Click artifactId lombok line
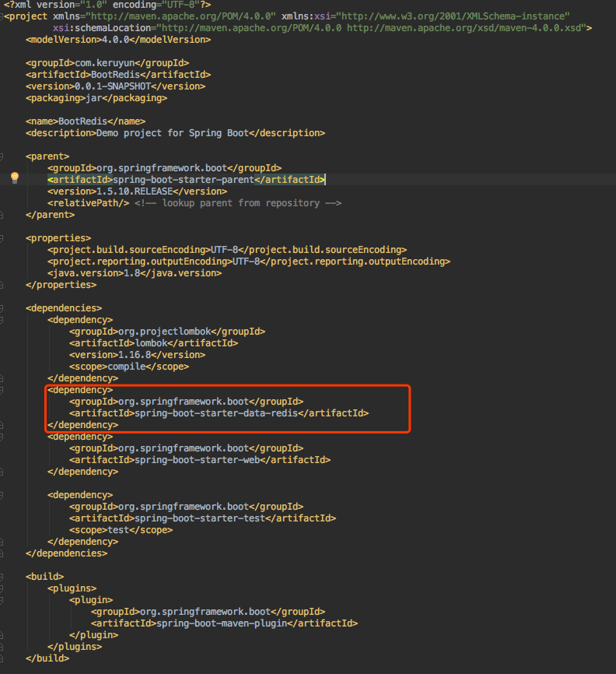 coord(154,343)
